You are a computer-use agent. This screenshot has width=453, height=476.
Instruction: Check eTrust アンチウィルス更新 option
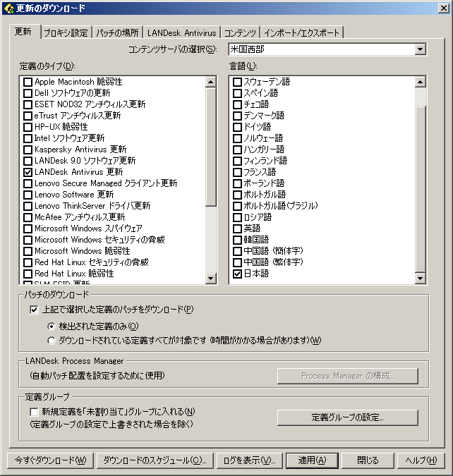coord(28,116)
